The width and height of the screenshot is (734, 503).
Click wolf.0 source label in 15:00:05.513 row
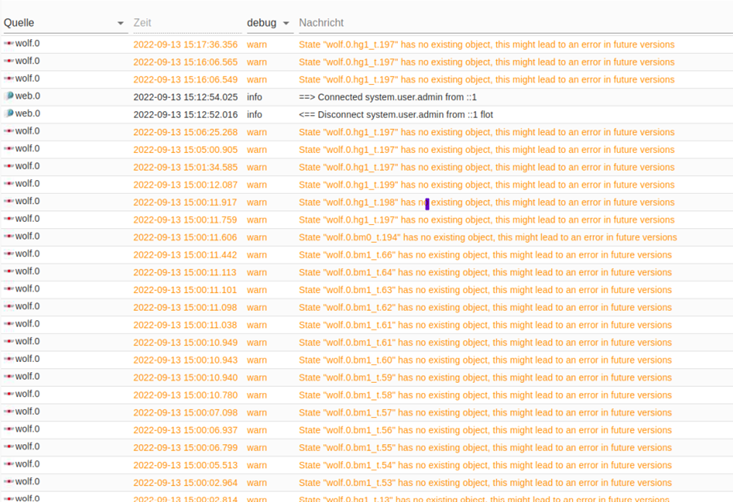pos(27,464)
